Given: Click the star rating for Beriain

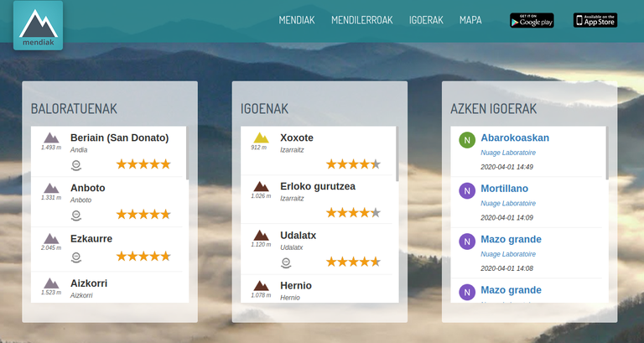Looking at the screenshot, I should [143, 164].
